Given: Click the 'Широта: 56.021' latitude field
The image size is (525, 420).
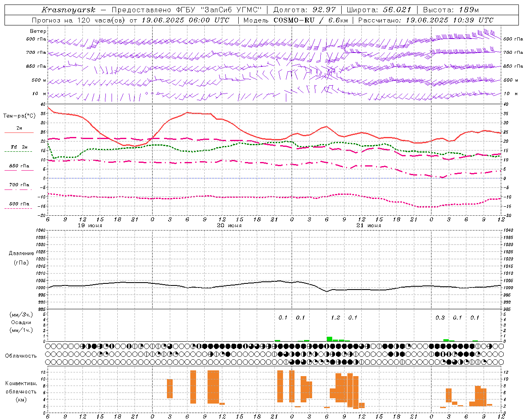Looking at the screenshot, I should click(x=379, y=10).
